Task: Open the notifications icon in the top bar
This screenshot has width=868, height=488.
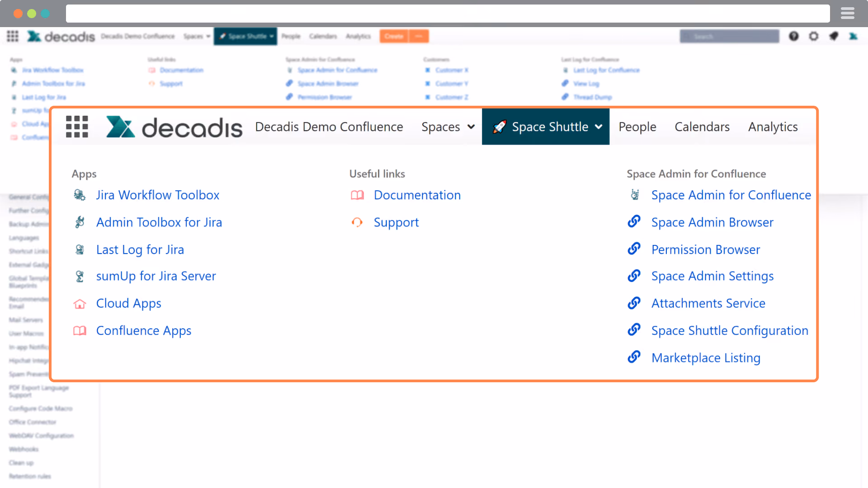Action: click(834, 36)
